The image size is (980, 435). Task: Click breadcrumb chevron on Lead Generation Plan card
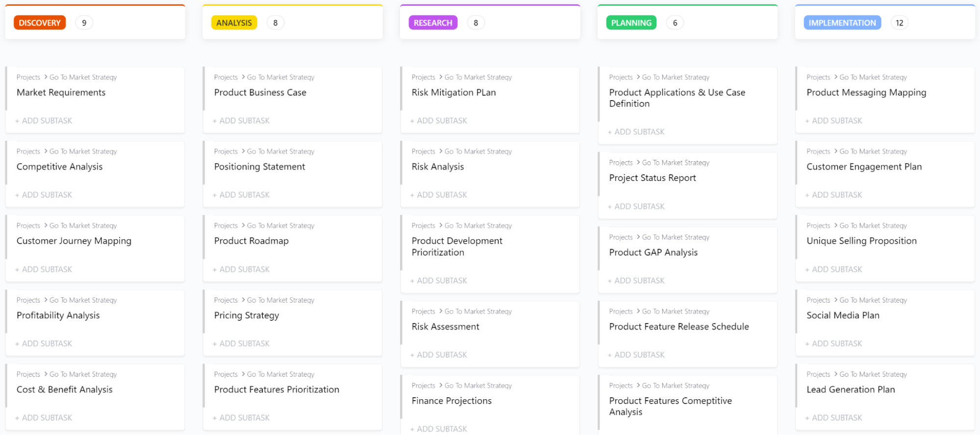[836, 374]
